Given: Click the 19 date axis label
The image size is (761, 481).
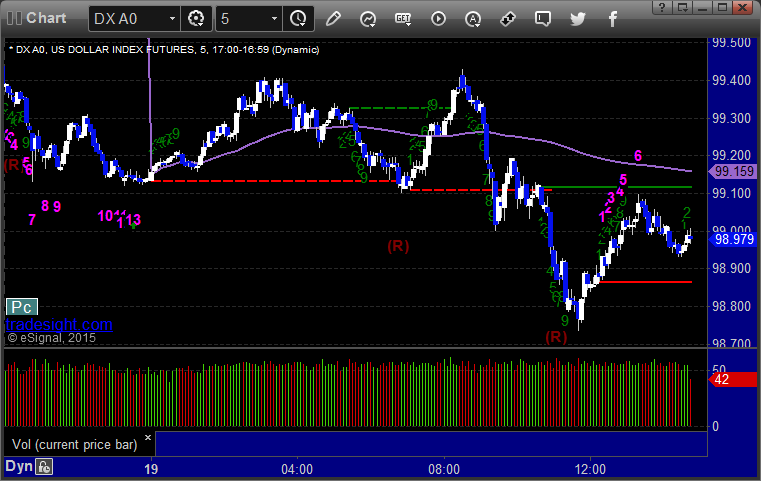Looking at the screenshot, I should point(151,469).
